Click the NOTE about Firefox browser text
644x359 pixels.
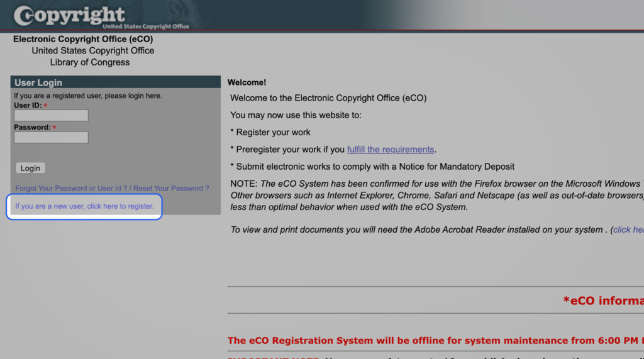pos(436,195)
